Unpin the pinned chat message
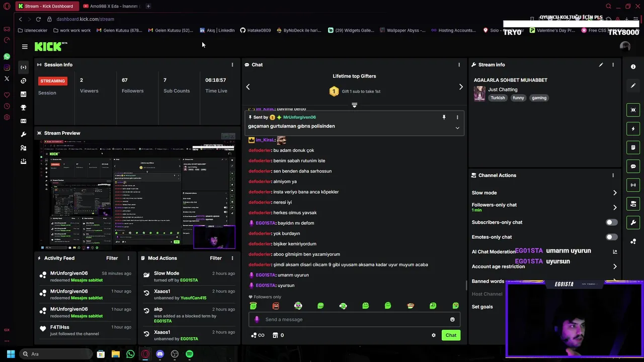This screenshot has height=362, width=644. pos(444,117)
